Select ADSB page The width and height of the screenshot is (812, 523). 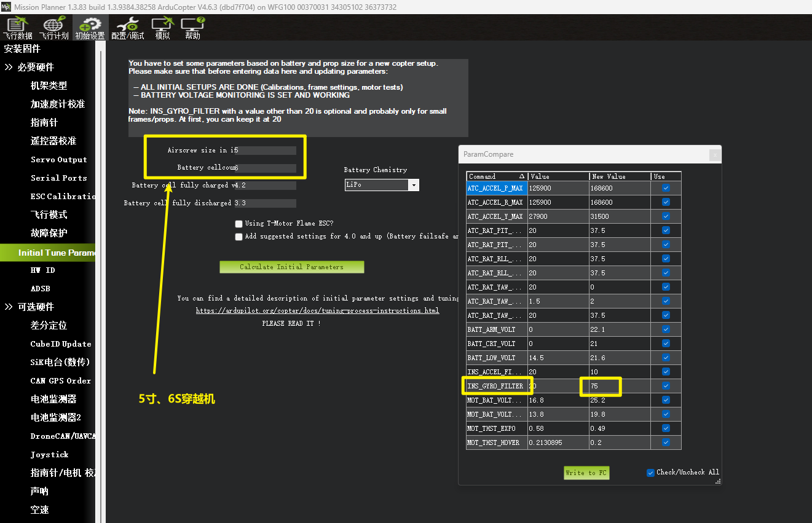point(40,288)
